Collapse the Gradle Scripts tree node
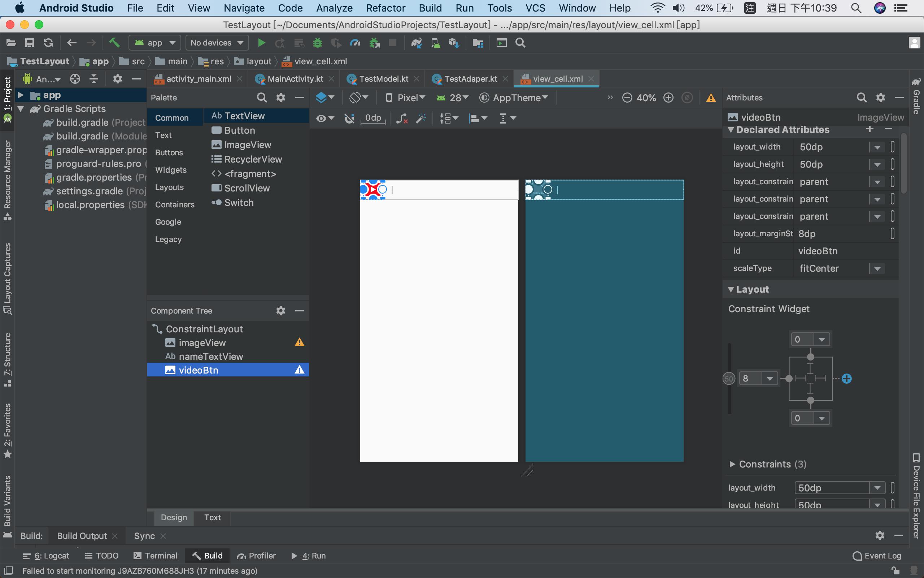This screenshot has height=578, width=924. point(21,109)
